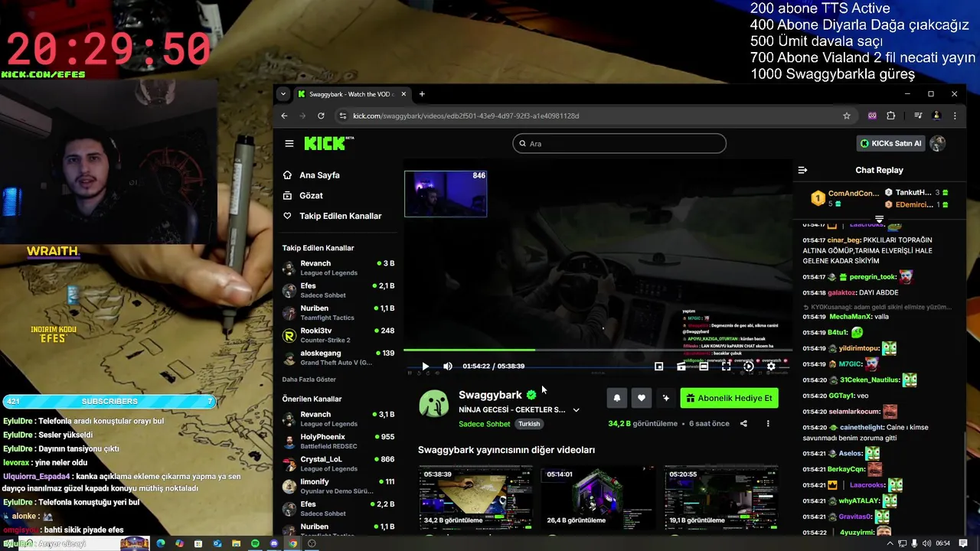Enable picture-in-picture mini player
The height and width of the screenshot is (551, 980).
[658, 367]
